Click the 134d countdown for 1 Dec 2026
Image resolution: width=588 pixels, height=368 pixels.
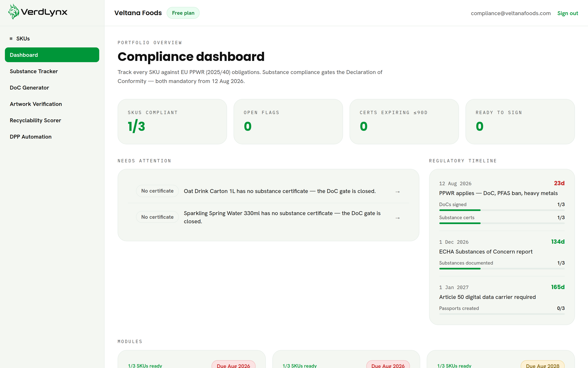click(558, 241)
